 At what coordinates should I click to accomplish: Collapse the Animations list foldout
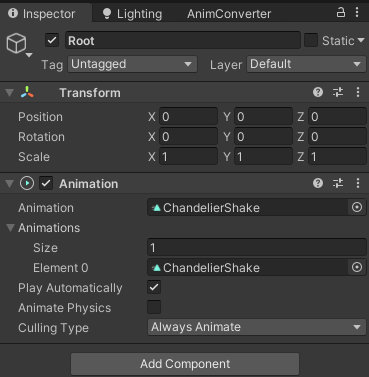10,228
